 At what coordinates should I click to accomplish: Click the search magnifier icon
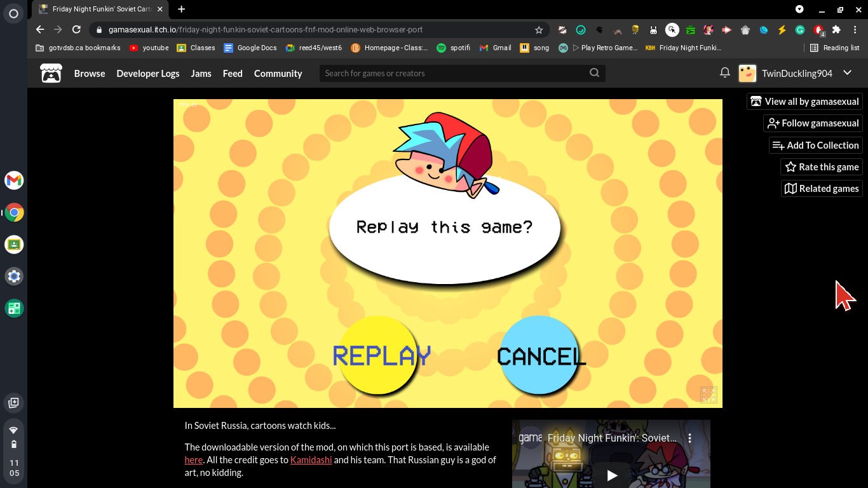click(594, 73)
